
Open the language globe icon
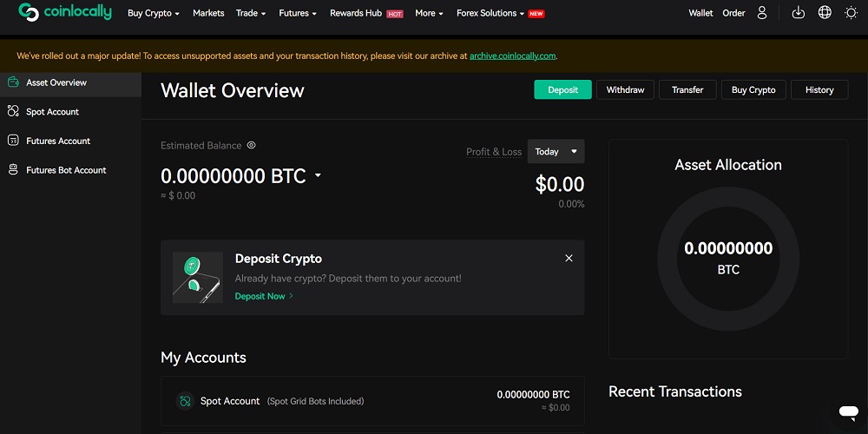click(825, 13)
